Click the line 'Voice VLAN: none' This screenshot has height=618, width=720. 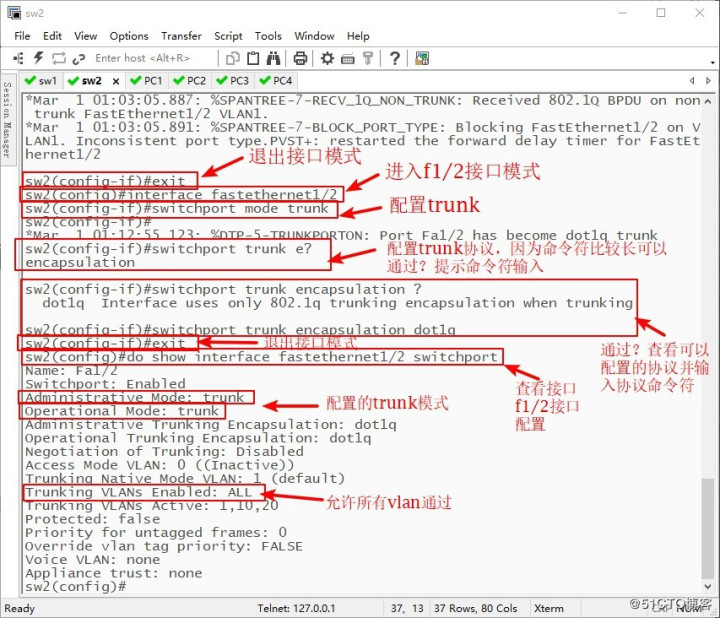[93, 560]
